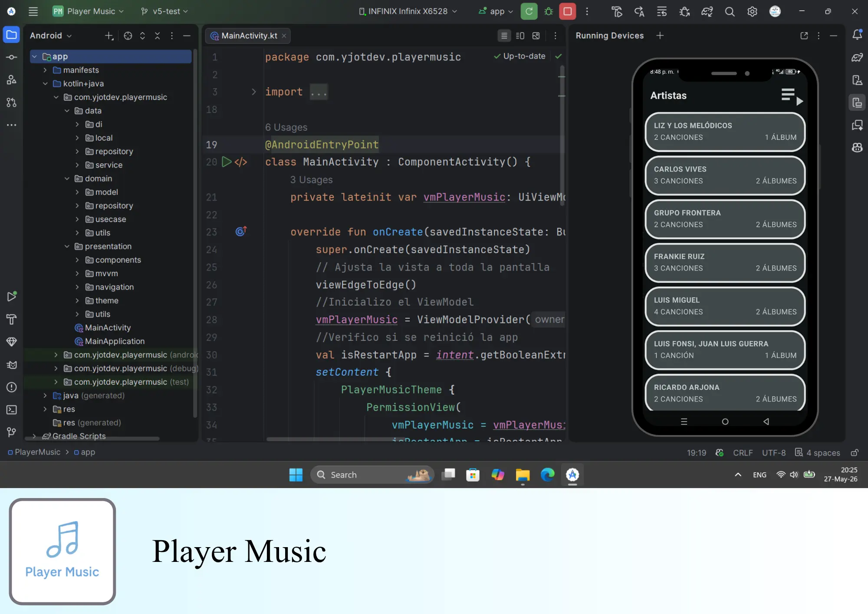
Task: Open the main hamburger menu
Action: click(x=33, y=11)
